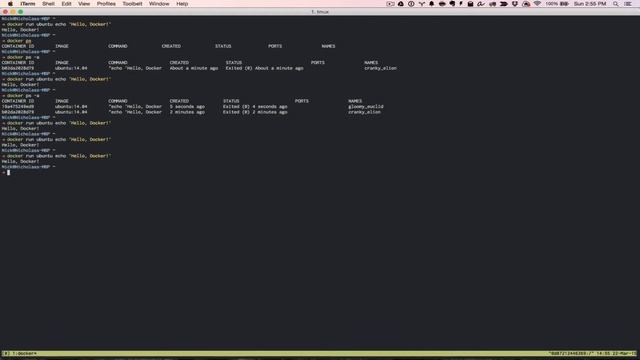Click the 'docker ps' command without -a flag

point(19,41)
